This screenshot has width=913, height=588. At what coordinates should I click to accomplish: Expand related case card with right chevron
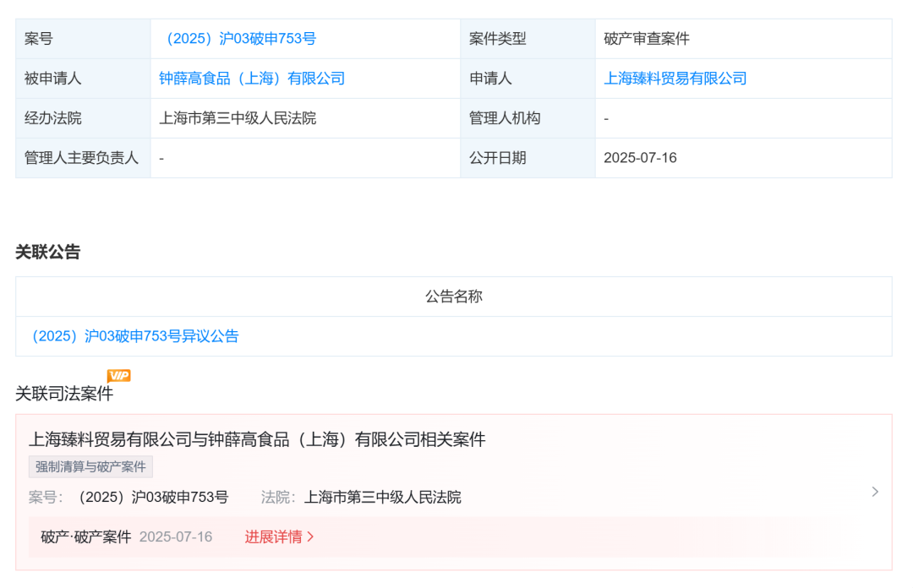coord(875,492)
